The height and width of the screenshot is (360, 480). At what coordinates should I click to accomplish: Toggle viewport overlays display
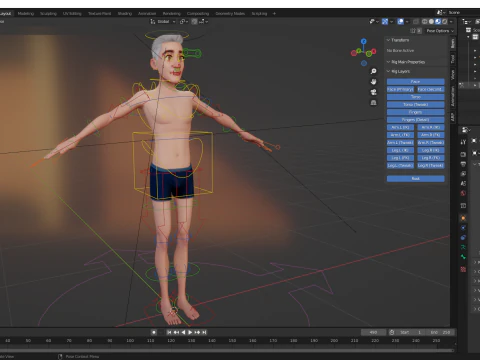pyautogui.click(x=400, y=21)
